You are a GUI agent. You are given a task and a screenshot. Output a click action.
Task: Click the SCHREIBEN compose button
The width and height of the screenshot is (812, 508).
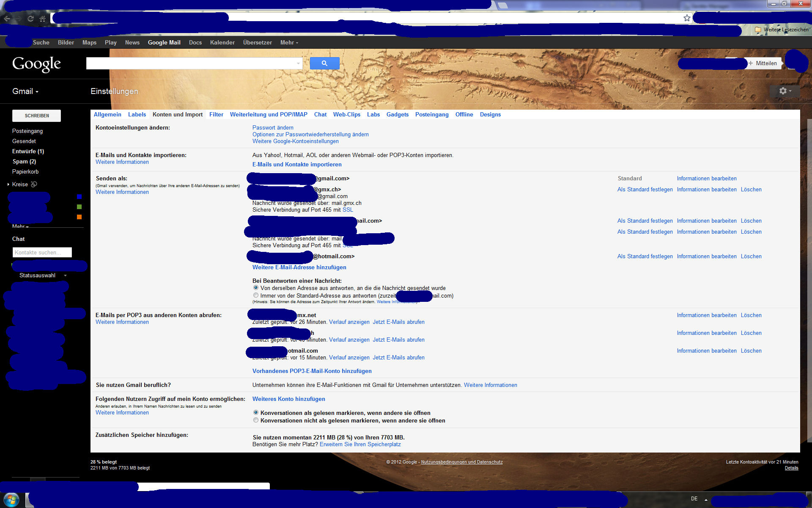point(36,116)
